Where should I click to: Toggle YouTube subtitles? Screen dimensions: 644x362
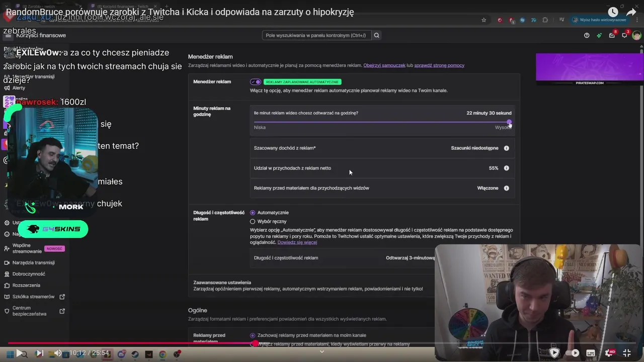591,353
